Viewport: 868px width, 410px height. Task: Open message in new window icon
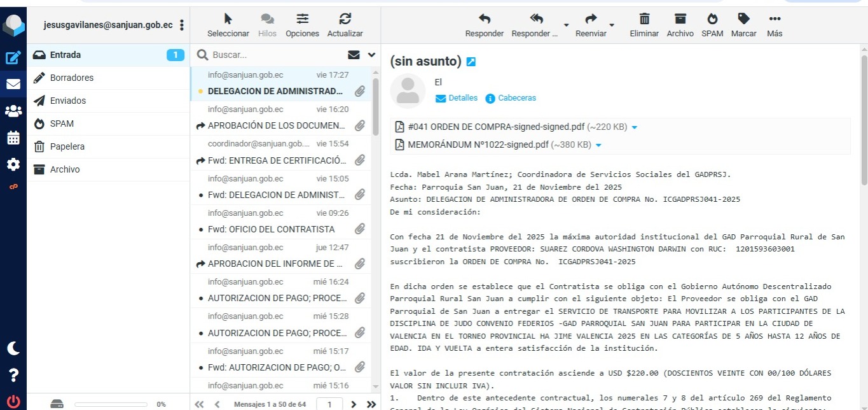click(x=471, y=62)
